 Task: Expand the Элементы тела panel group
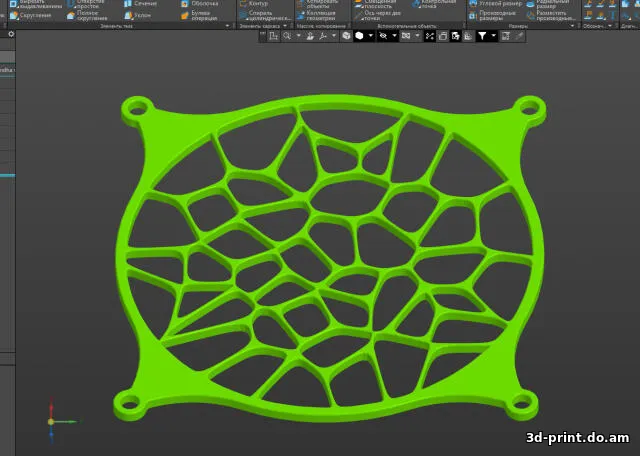[118, 25]
